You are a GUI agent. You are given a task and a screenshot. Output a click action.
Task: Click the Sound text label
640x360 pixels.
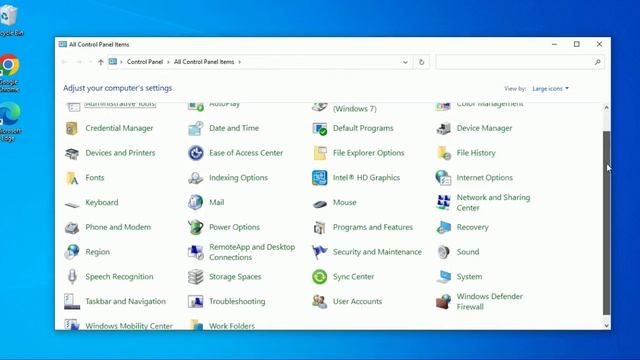(468, 252)
